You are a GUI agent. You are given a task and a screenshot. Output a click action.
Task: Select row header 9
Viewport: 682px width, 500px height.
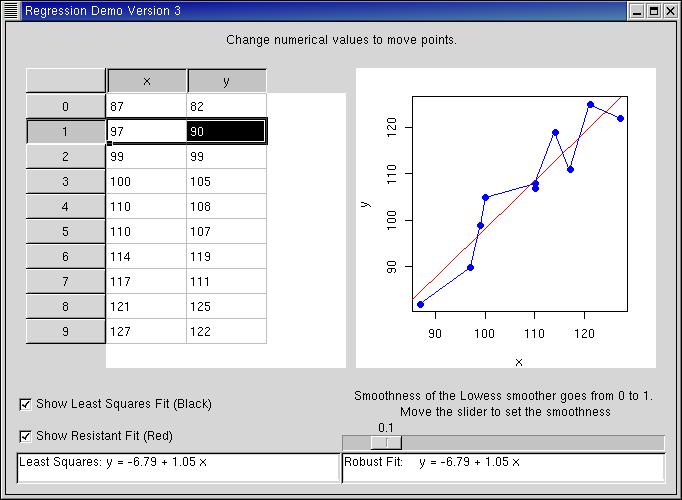(x=66, y=331)
